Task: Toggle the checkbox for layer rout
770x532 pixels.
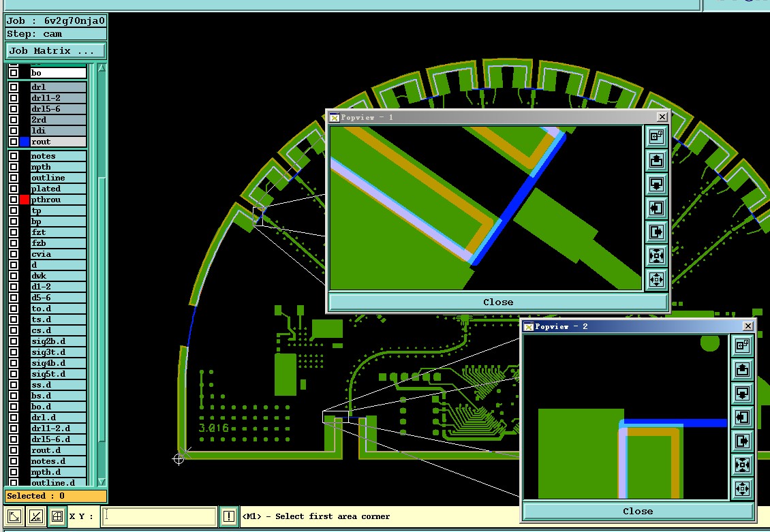Action: tap(14, 141)
